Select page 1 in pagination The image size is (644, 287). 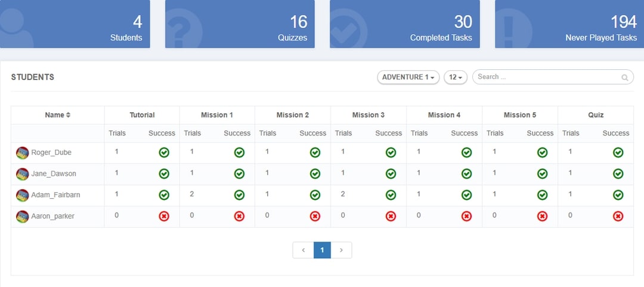pyautogui.click(x=322, y=250)
